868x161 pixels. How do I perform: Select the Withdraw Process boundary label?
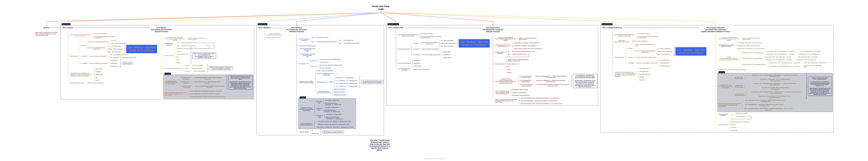pos(263,24)
